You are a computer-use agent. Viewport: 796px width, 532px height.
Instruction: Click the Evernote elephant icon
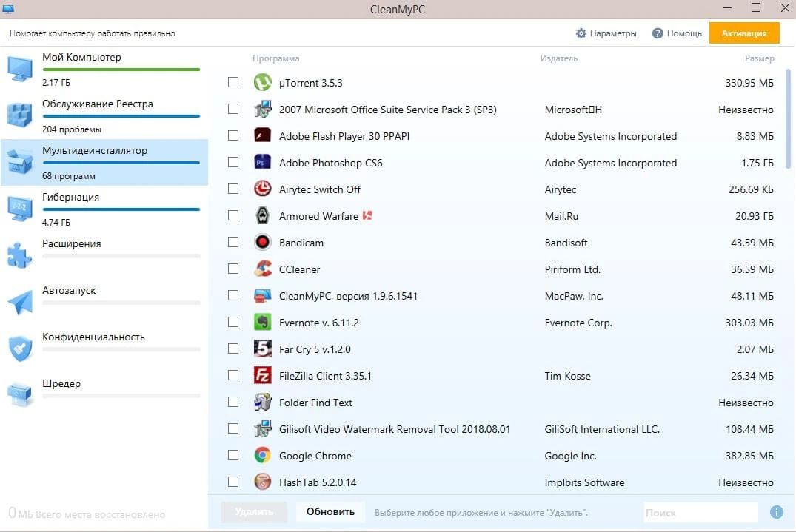[x=262, y=322]
